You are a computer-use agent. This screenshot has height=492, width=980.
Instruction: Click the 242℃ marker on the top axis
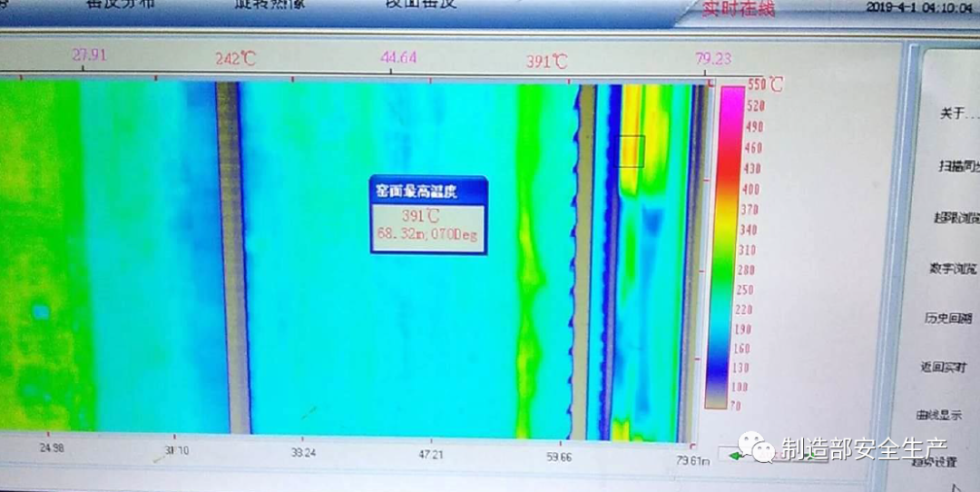[236, 59]
